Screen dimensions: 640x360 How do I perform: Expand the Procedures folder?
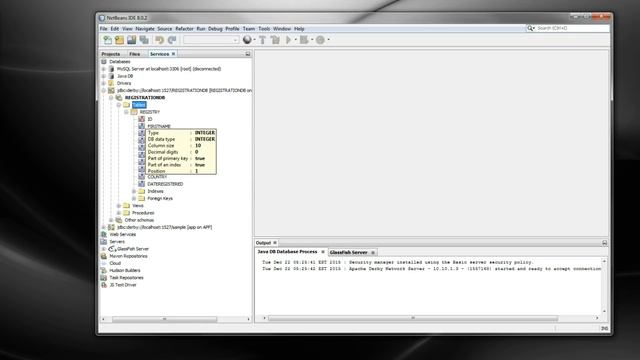click(119, 213)
